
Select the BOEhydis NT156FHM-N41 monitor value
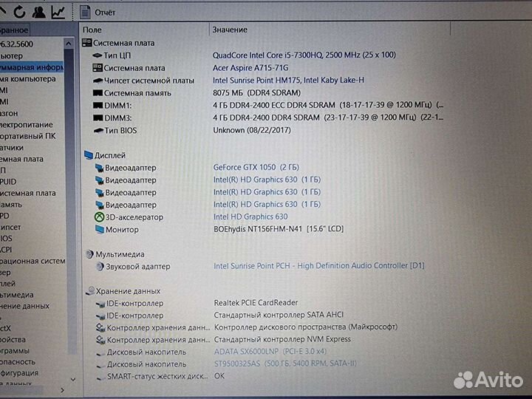coord(279,229)
